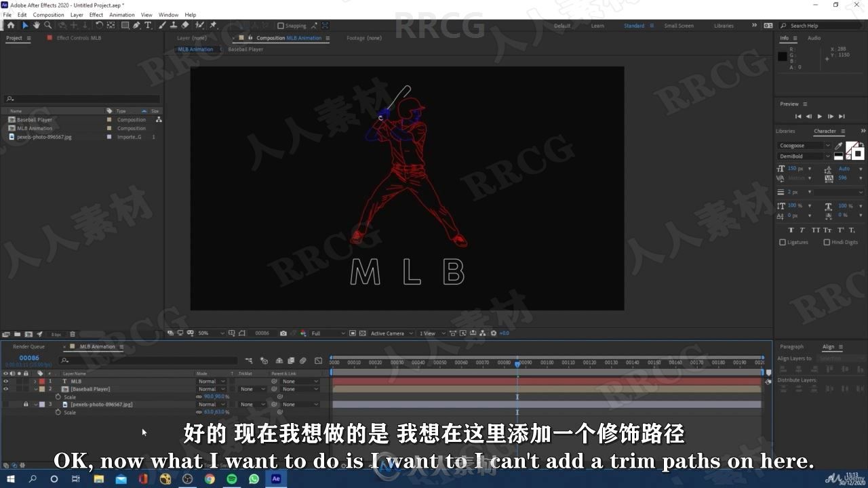Select the Zoom magnifier tool
The image size is (868, 488).
(47, 25)
